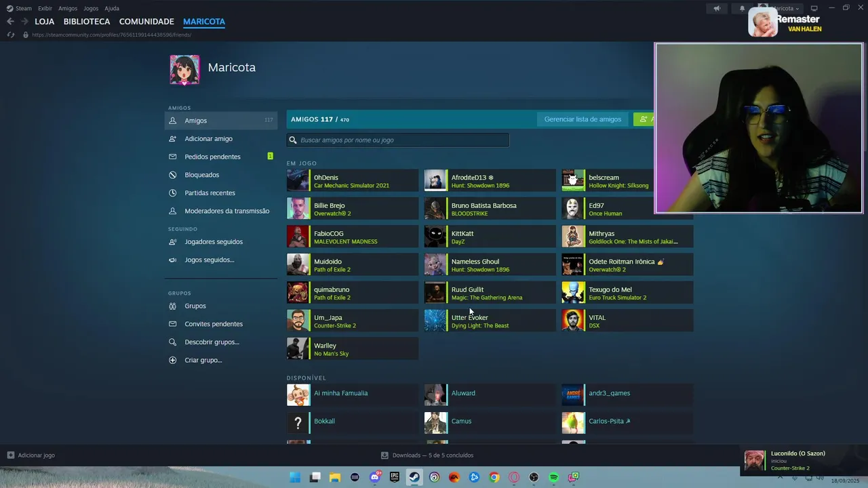Select Amigos sidebar item

221,121
